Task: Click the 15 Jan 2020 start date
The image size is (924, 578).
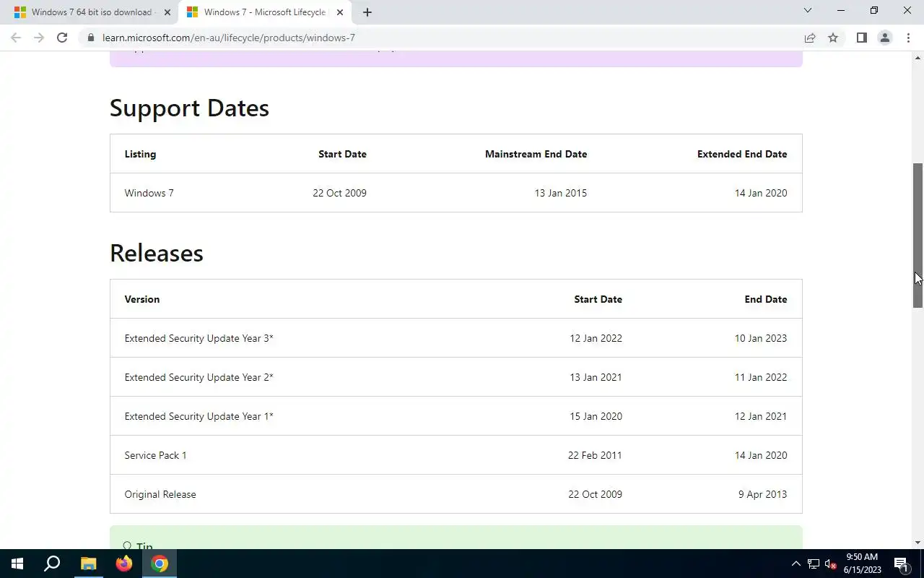Action: [596, 416]
